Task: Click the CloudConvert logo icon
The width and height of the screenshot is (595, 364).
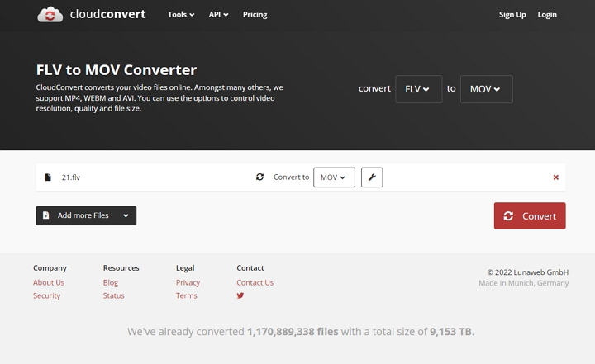Action: click(50, 15)
